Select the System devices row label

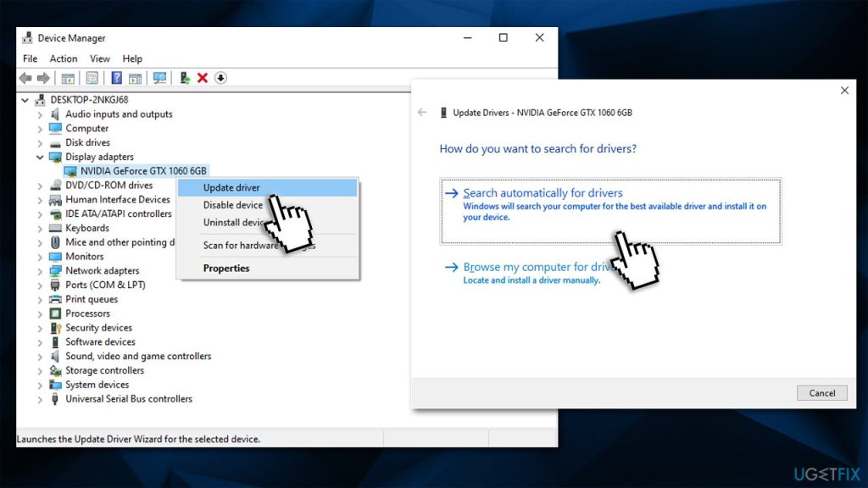tap(97, 385)
